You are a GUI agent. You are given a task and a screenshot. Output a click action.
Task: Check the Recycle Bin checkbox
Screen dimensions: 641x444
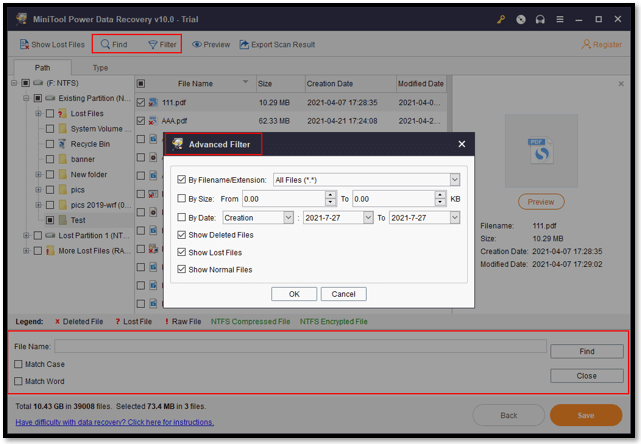pyautogui.click(x=50, y=144)
